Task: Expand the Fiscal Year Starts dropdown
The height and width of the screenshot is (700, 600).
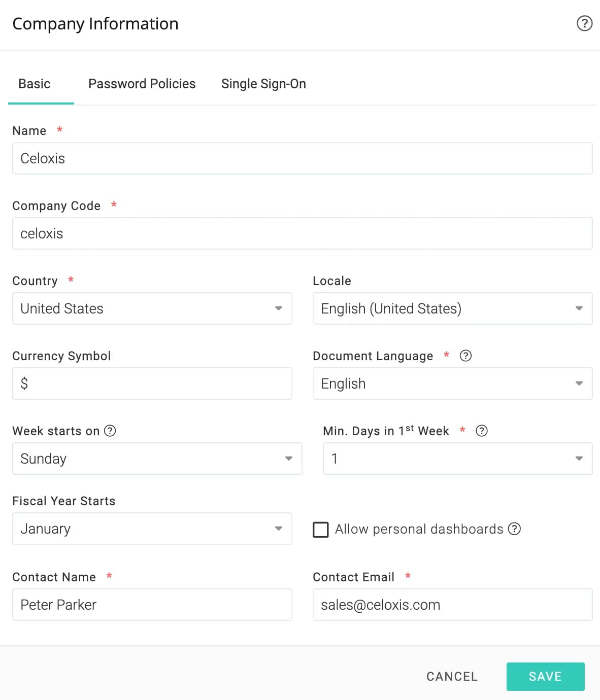Action: coord(152,529)
